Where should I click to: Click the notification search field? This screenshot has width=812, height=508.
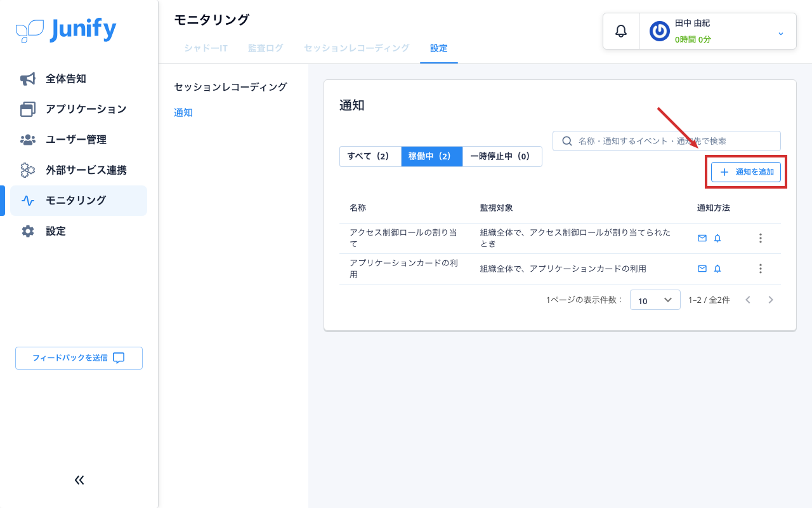(667, 141)
